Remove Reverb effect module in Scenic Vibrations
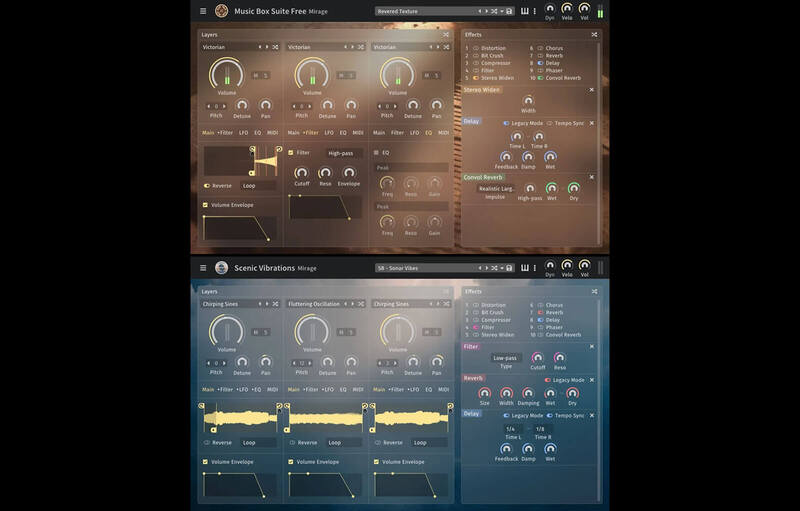Image resolution: width=800 pixels, height=511 pixels. pos(592,380)
